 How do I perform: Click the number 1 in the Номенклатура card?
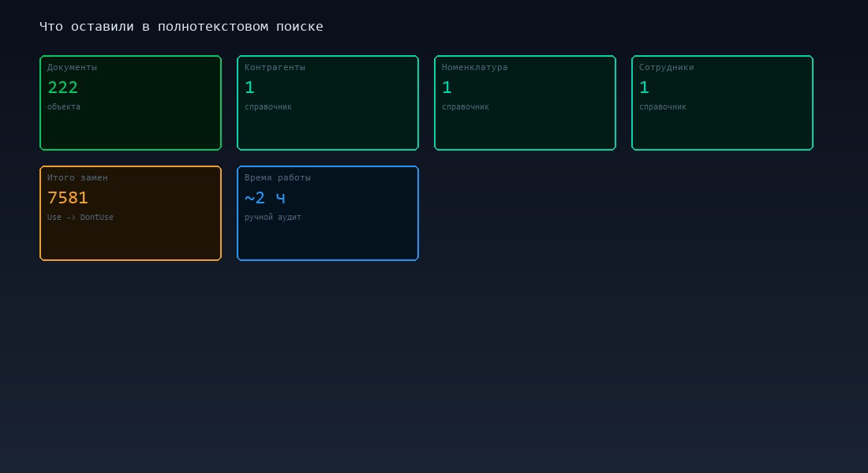(x=447, y=88)
